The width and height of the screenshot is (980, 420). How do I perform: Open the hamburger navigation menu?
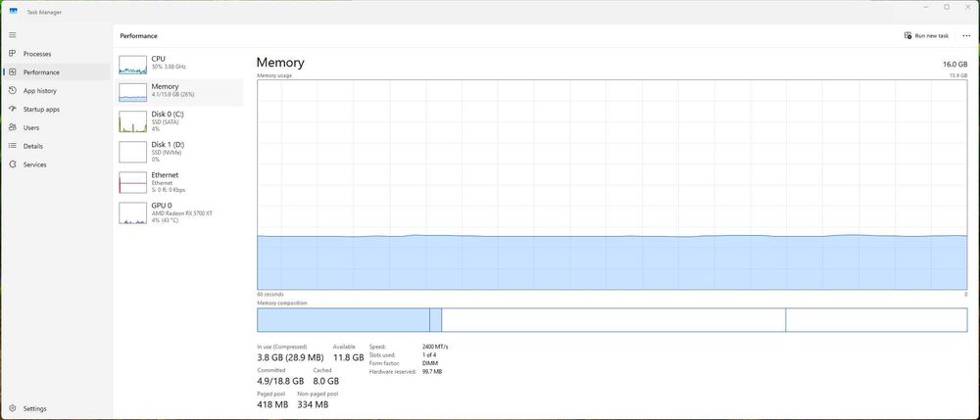13,35
